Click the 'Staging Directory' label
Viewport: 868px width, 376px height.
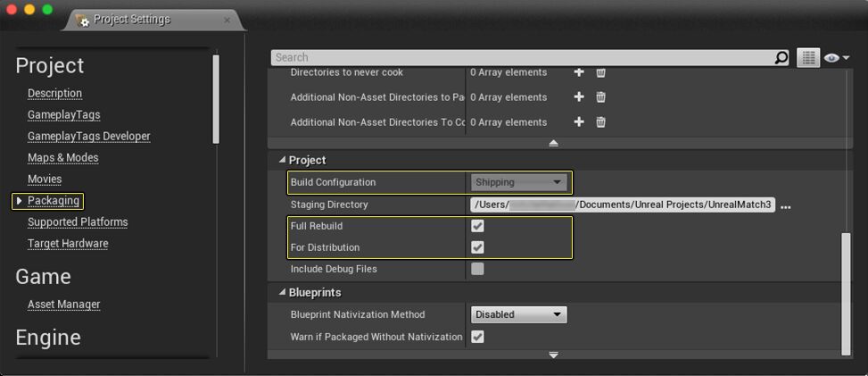tap(329, 205)
